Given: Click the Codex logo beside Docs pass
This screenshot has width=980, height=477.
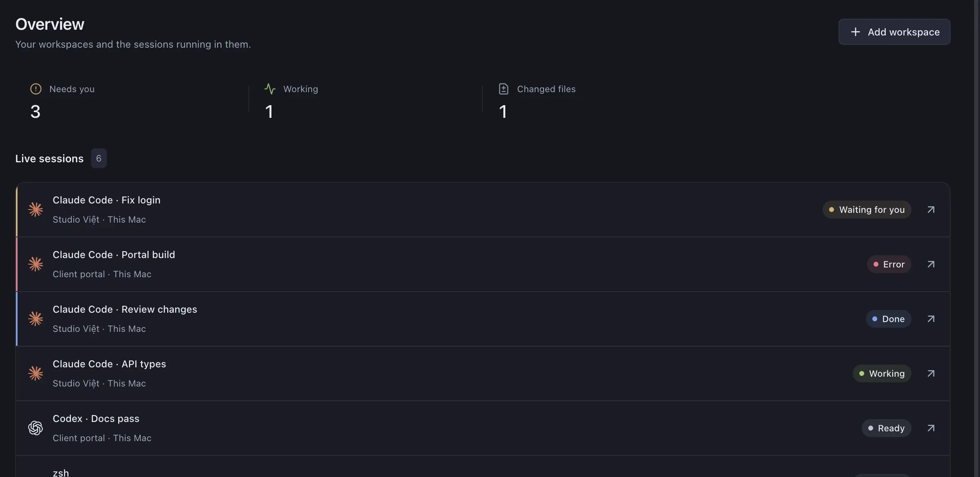Looking at the screenshot, I should pos(35,428).
